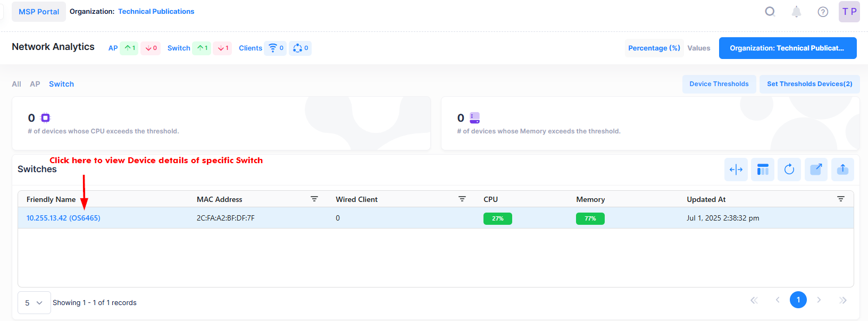Click the search magnifier icon in header
Screen dimensions: 868x321
(x=770, y=12)
